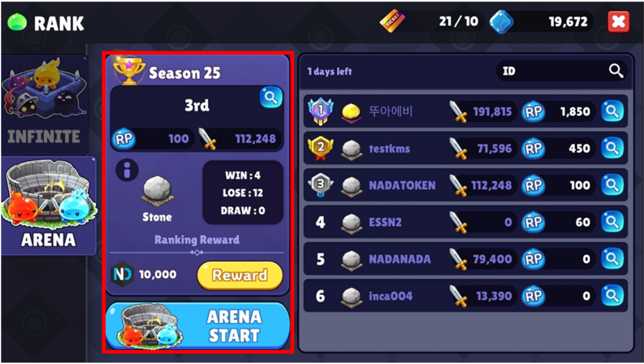This screenshot has height=364, width=644.
Task: Select the Stone tier emblem
Action: pos(157,189)
